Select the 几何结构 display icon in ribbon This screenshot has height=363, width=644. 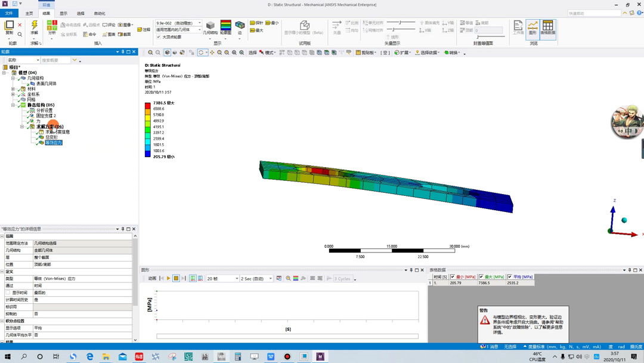(x=210, y=26)
